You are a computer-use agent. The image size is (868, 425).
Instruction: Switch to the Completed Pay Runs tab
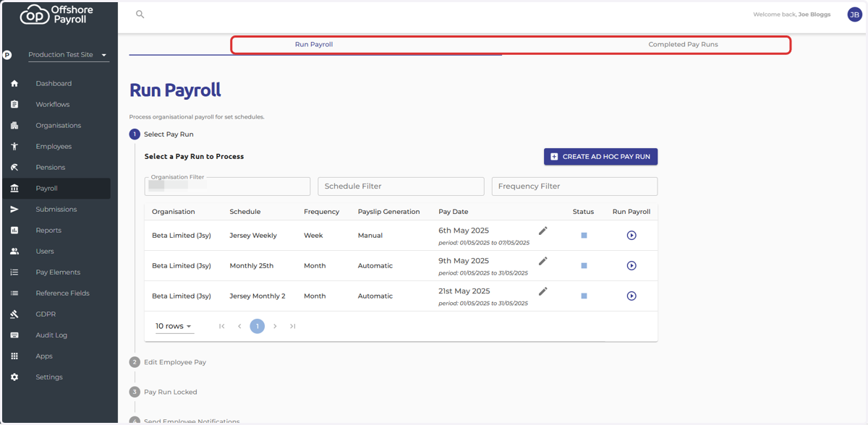pyautogui.click(x=683, y=44)
